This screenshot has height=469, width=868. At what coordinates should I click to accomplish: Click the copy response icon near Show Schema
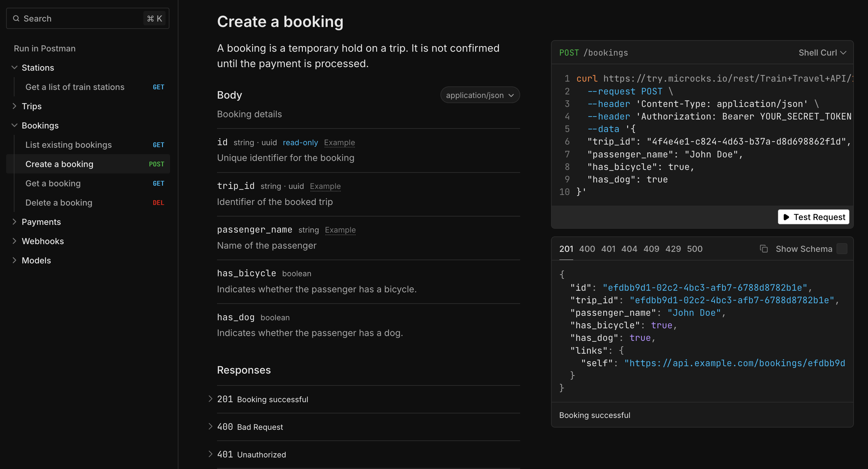[764, 248]
